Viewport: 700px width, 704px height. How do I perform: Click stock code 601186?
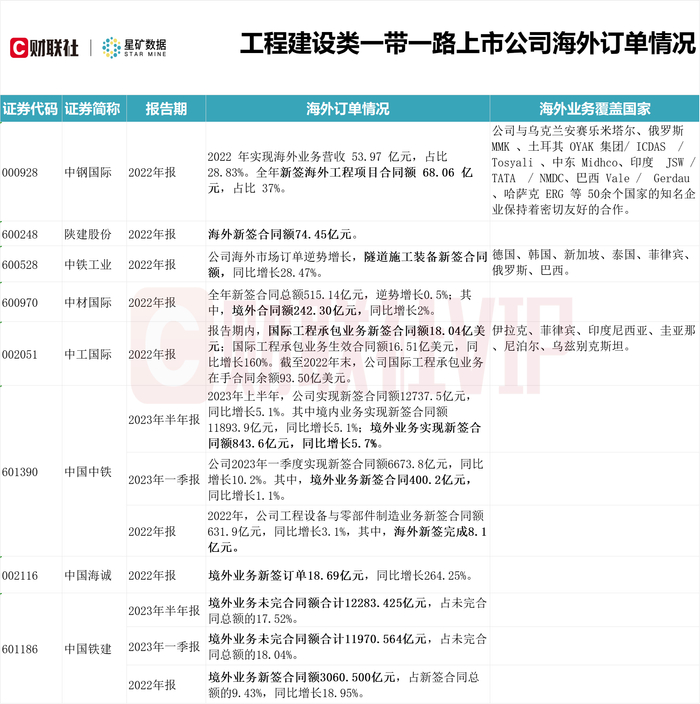(x=20, y=649)
